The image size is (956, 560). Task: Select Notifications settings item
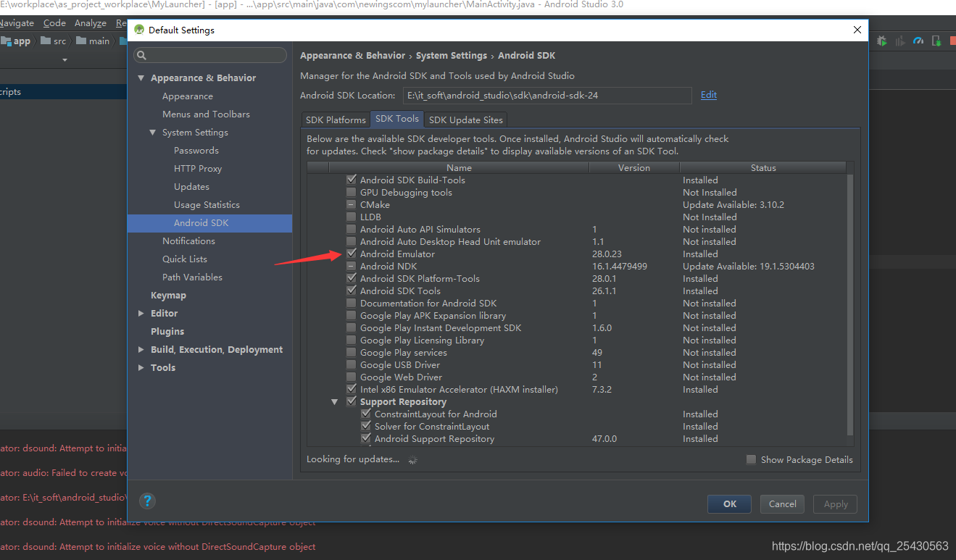(188, 241)
